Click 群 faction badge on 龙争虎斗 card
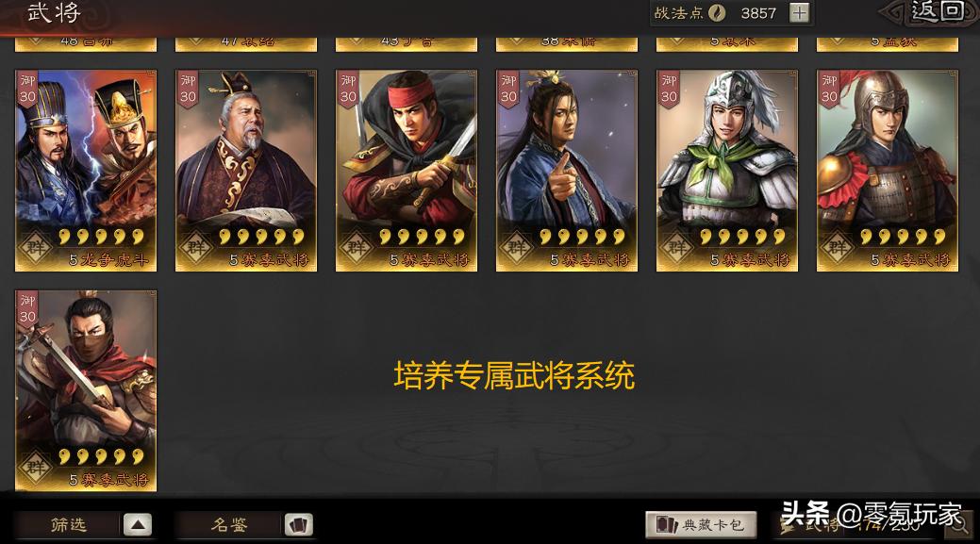This screenshot has height=544, width=980. (x=36, y=247)
